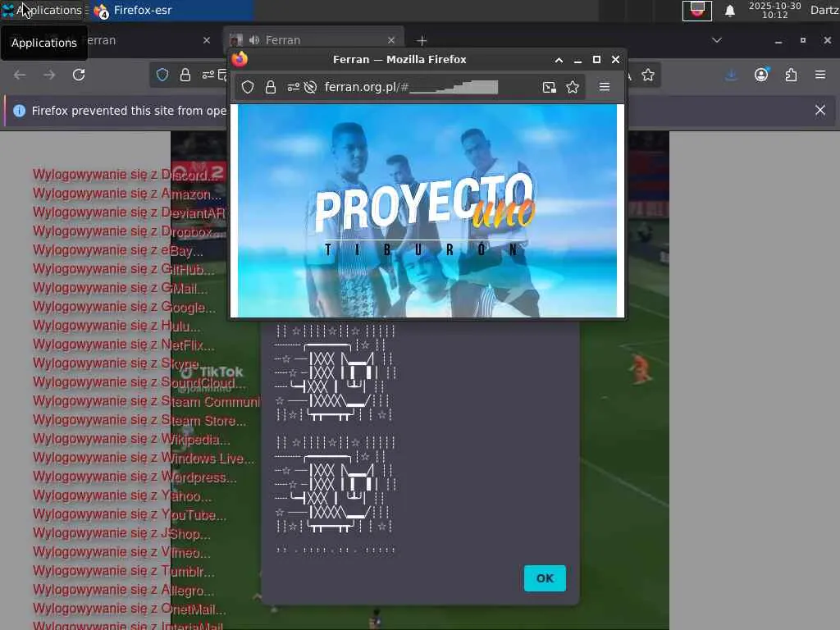Click "Wylogowywanie się z Discord..." text
This screenshot has width=840, height=630.
pyautogui.click(x=126, y=175)
